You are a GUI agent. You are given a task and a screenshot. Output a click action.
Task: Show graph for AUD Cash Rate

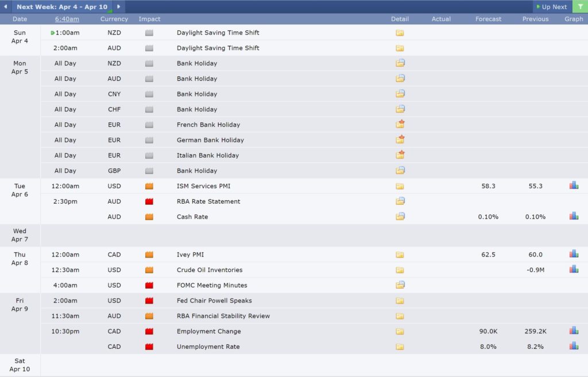574,216
